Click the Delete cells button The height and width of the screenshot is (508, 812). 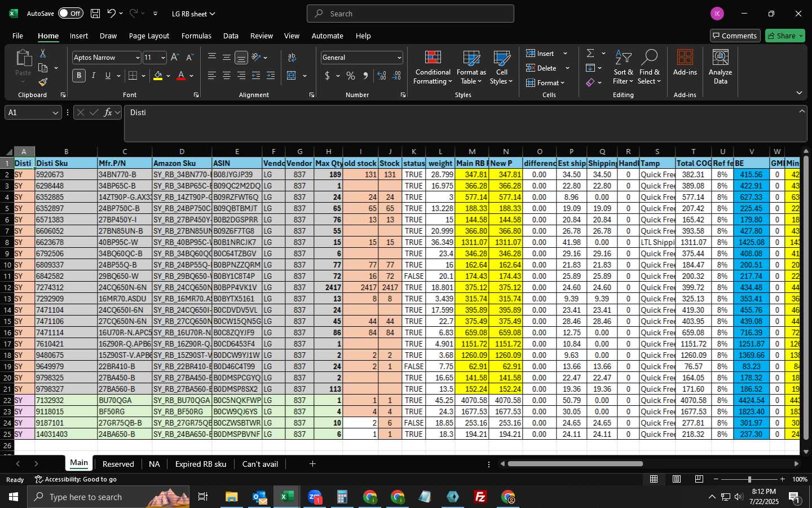[x=541, y=68]
